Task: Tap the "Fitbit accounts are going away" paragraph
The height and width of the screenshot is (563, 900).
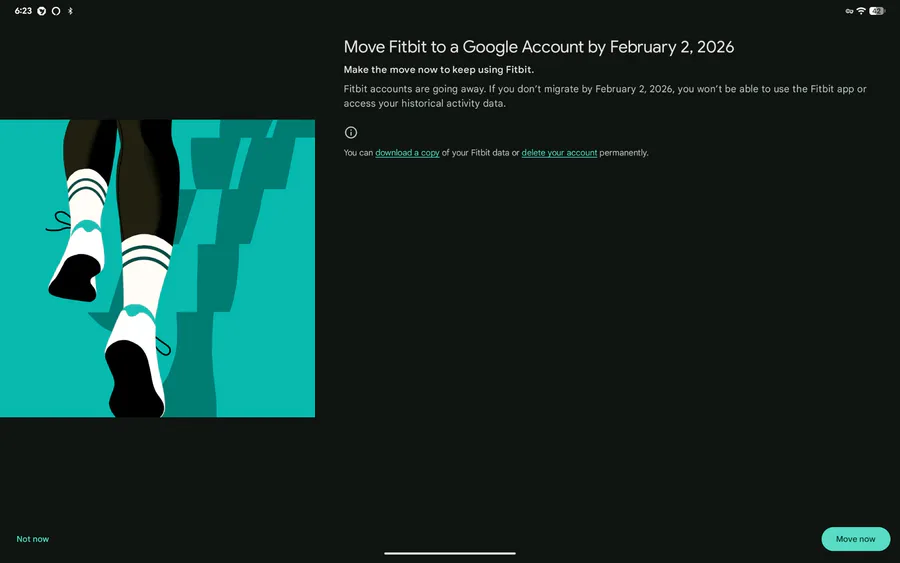Action: [604, 96]
